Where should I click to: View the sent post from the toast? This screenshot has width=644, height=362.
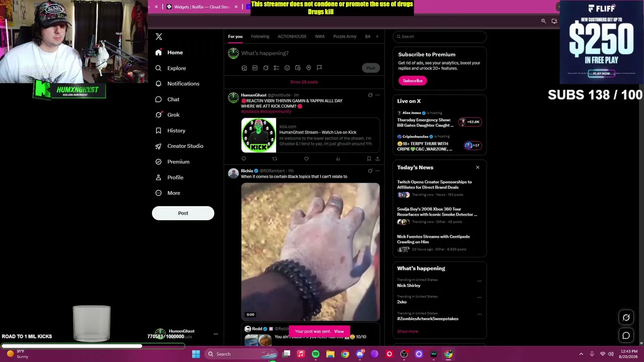click(x=339, y=332)
